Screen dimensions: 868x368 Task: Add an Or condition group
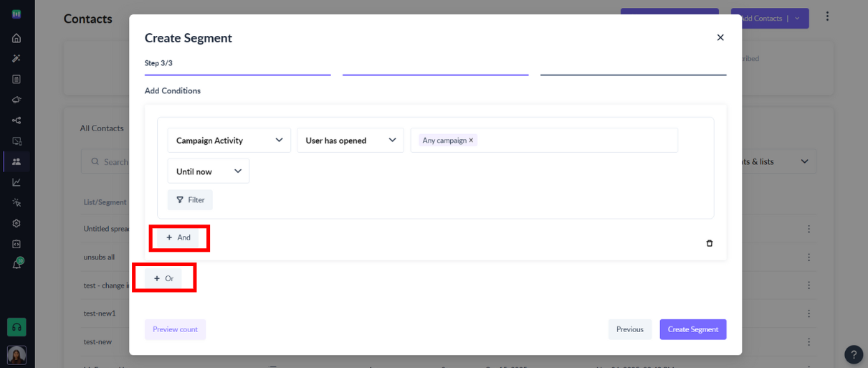tap(163, 278)
